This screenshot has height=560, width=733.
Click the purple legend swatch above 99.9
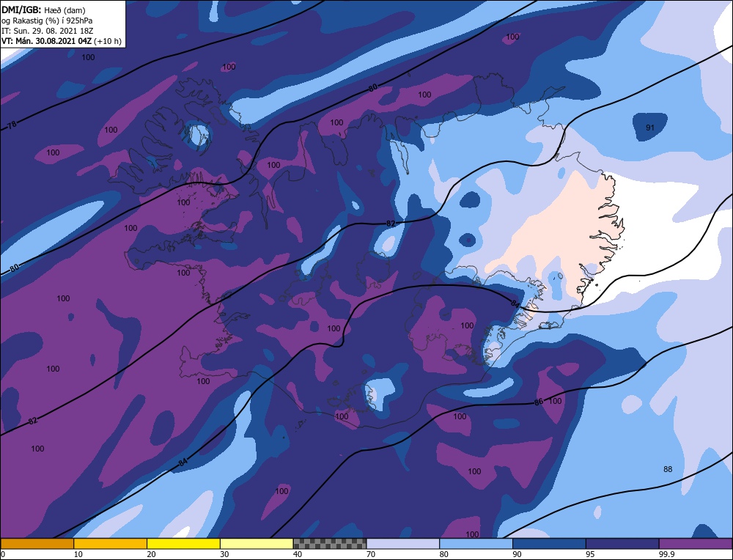point(696,543)
